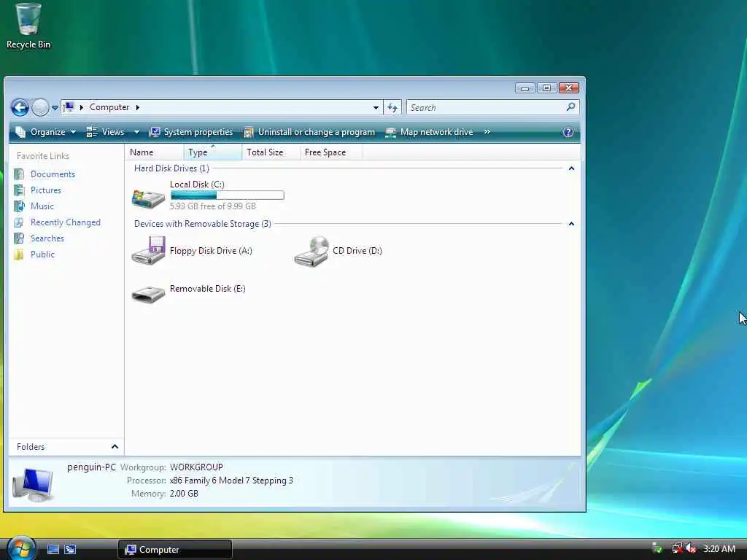Click the Hard Disk Drives (1) group label
The height and width of the screenshot is (560, 747).
pyautogui.click(x=171, y=168)
